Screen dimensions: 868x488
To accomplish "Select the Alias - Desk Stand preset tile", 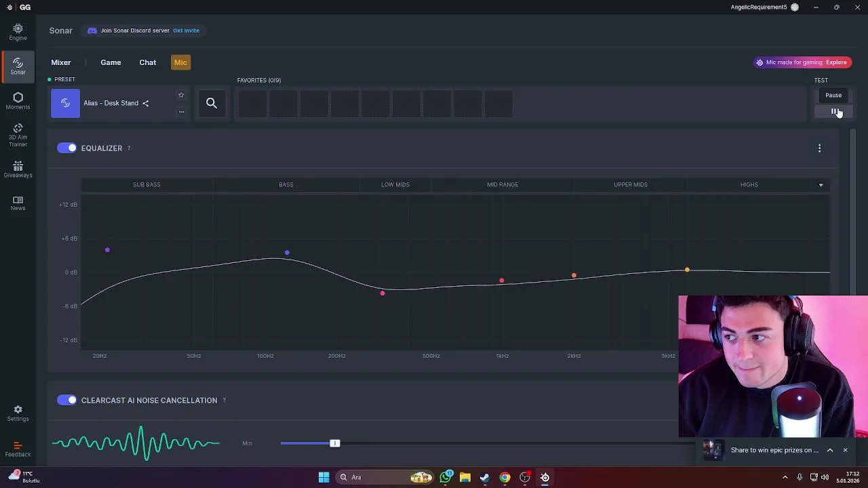I will coord(65,103).
